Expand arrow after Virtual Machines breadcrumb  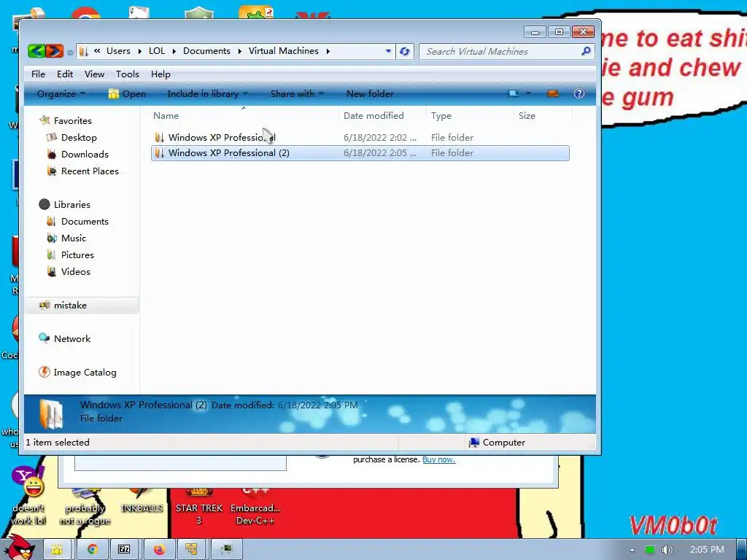pos(328,52)
